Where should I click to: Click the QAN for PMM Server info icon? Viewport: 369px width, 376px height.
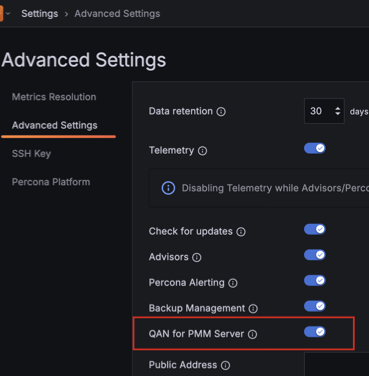253,334
